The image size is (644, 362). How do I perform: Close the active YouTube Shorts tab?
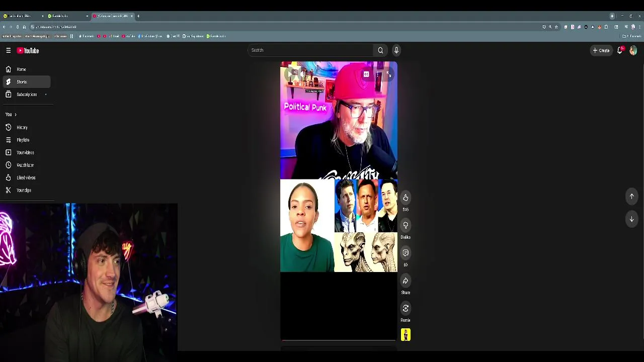[x=132, y=16]
